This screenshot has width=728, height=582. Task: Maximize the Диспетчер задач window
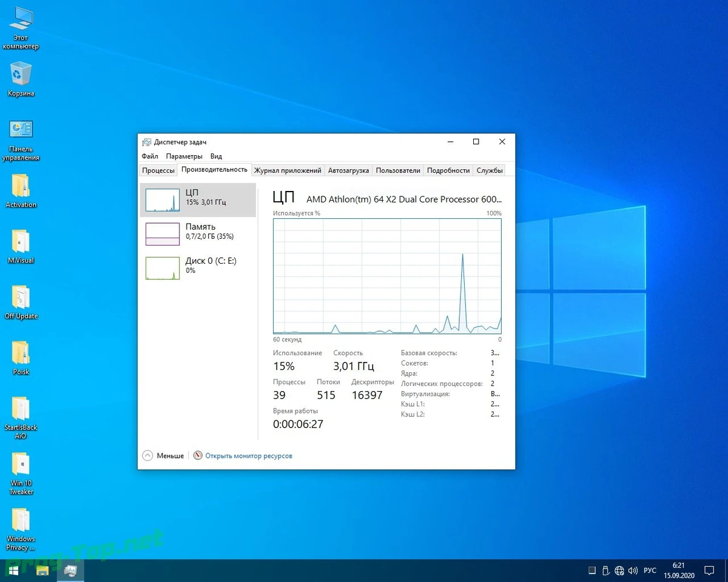click(476, 142)
